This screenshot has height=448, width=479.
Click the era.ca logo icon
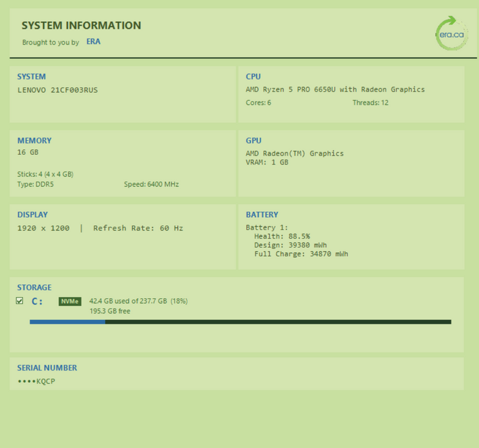click(452, 33)
